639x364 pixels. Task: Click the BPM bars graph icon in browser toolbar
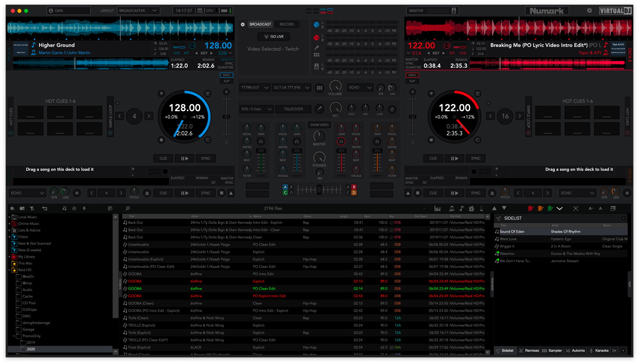438,209
